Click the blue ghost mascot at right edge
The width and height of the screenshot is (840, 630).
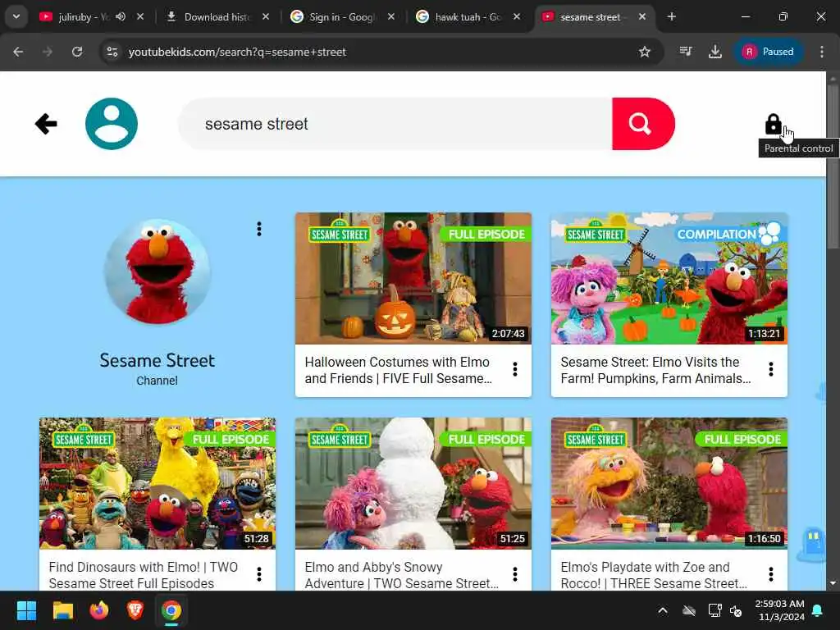coord(812,544)
